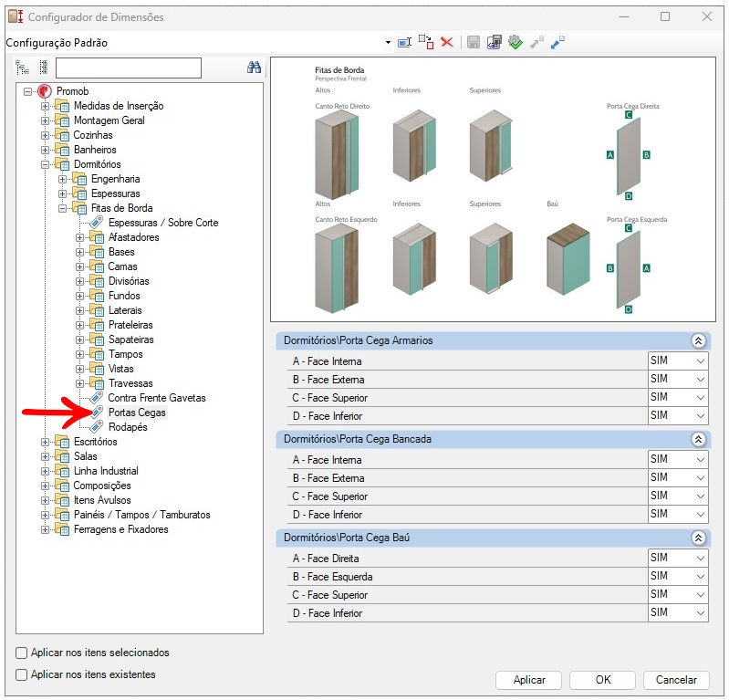Click the rename configuration icon
Screen dimensions: 729x700
coord(405,42)
